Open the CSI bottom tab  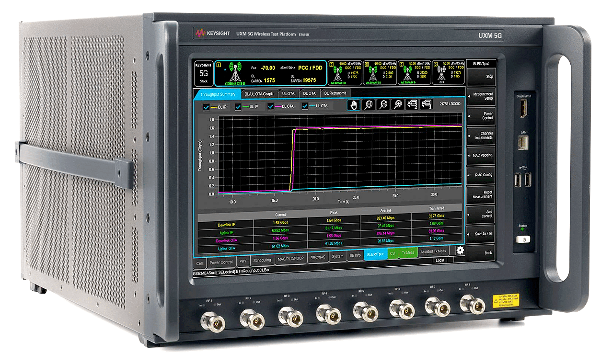tap(393, 254)
